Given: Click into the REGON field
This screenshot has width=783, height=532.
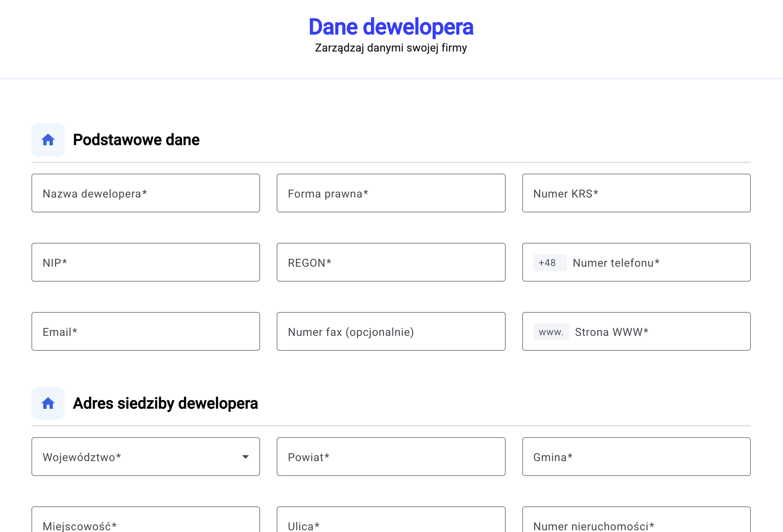Looking at the screenshot, I should (391, 262).
